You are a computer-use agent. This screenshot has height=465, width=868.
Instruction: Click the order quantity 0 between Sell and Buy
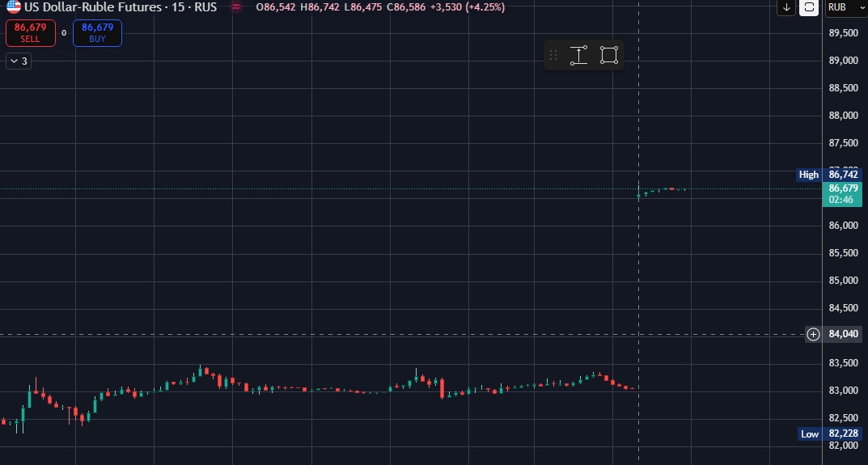(x=64, y=33)
